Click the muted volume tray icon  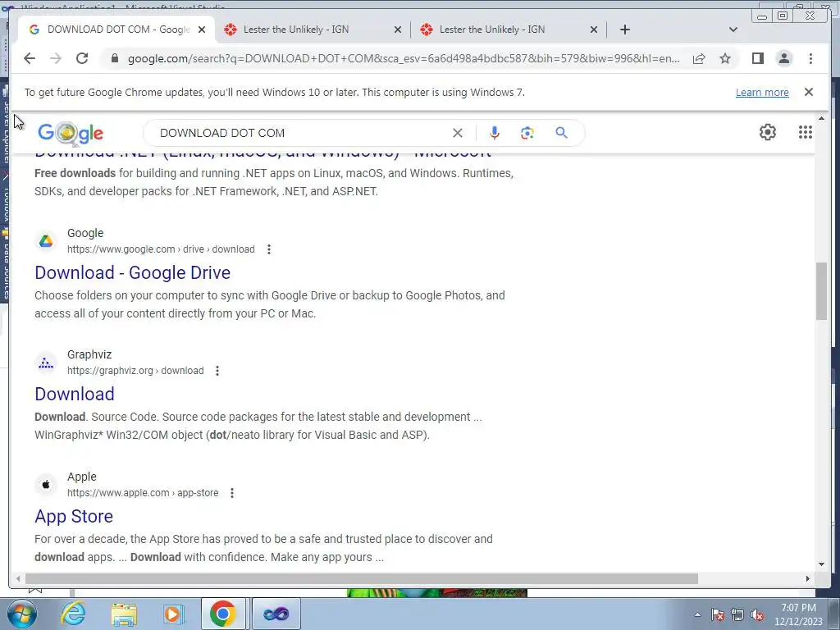[x=757, y=615]
